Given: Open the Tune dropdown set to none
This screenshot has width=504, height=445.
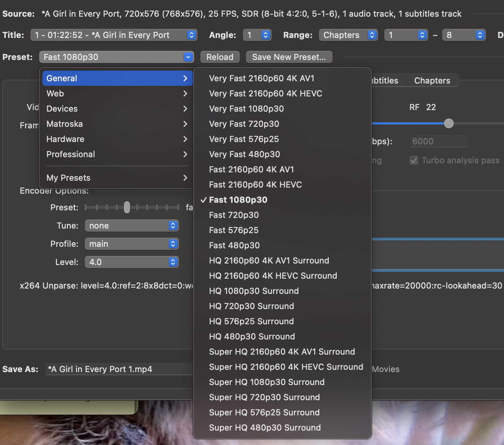Looking at the screenshot, I should [132, 226].
